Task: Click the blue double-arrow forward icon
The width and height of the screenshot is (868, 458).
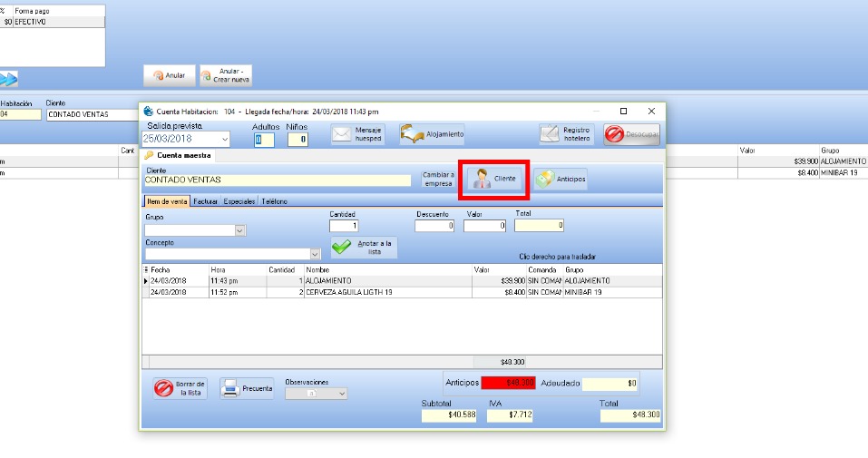Action: click(8, 80)
